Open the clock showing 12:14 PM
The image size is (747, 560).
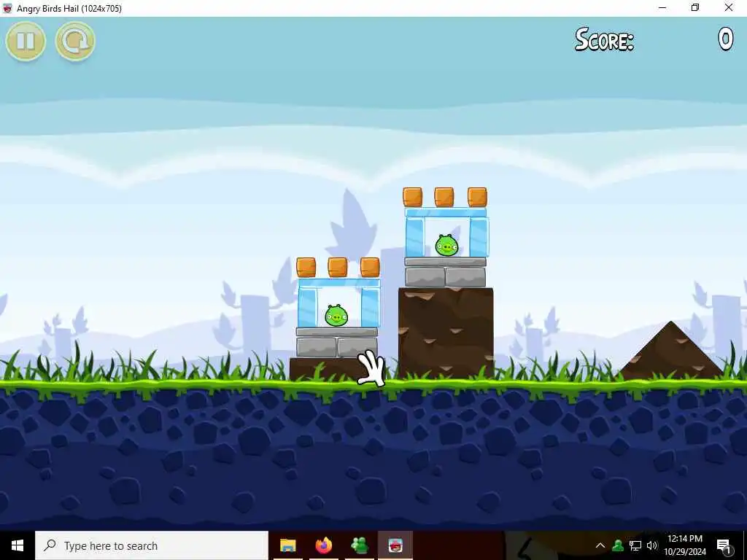click(685, 545)
